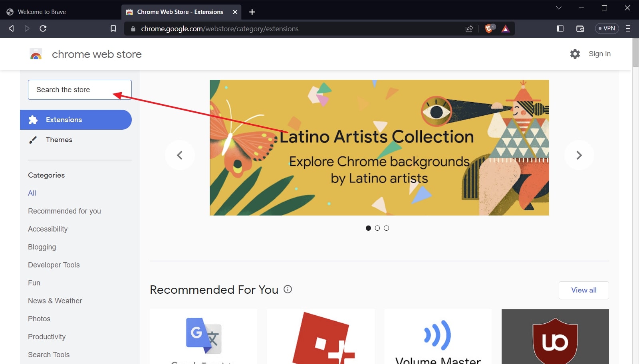The width and height of the screenshot is (639, 364).
Task: Choose News & Weather category
Action: click(55, 301)
